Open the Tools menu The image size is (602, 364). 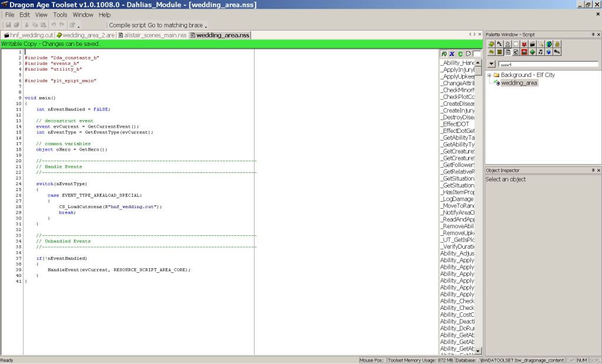pyautogui.click(x=60, y=15)
